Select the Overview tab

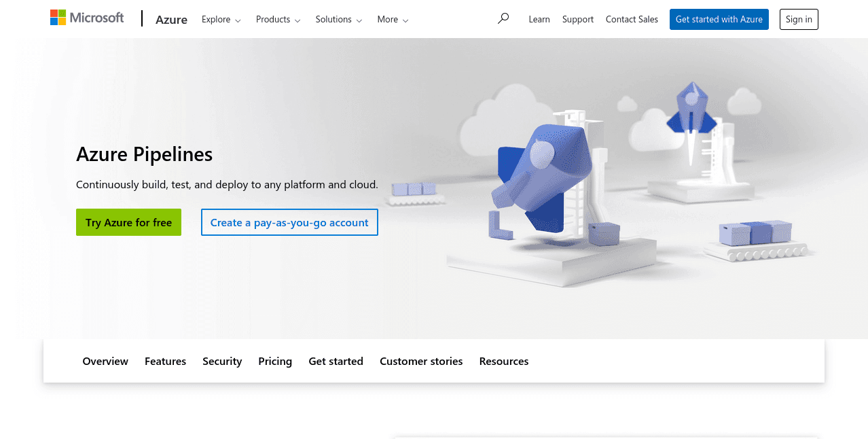(105, 362)
